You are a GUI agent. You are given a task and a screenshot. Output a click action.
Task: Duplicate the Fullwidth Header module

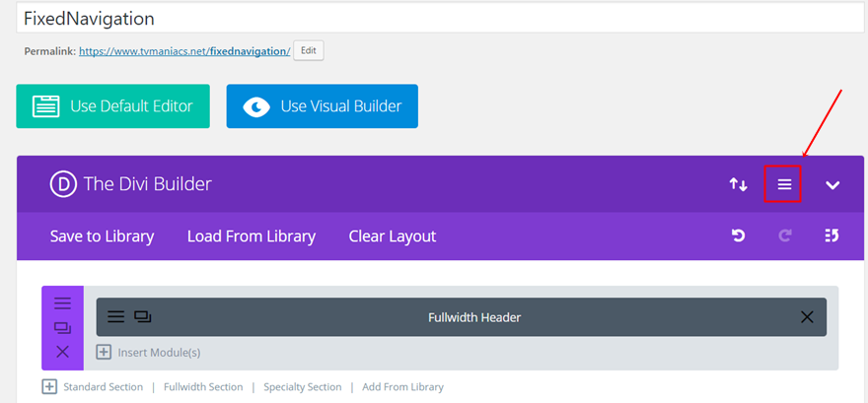142,316
